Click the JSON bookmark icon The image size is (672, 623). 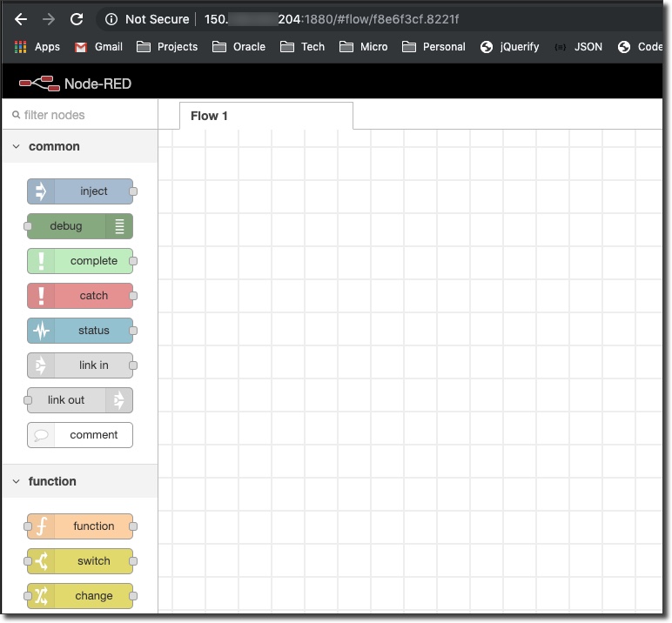click(x=560, y=47)
